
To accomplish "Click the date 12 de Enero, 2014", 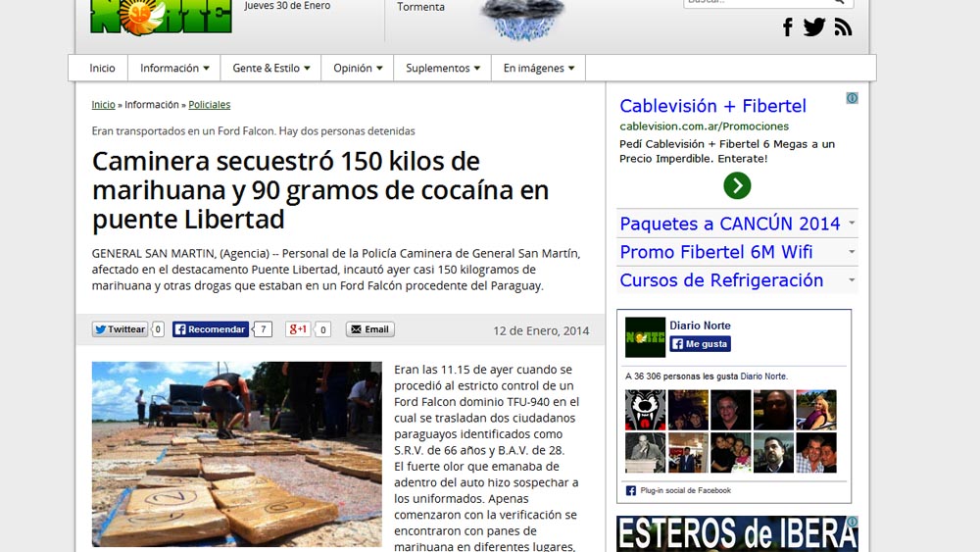I will (x=541, y=330).
